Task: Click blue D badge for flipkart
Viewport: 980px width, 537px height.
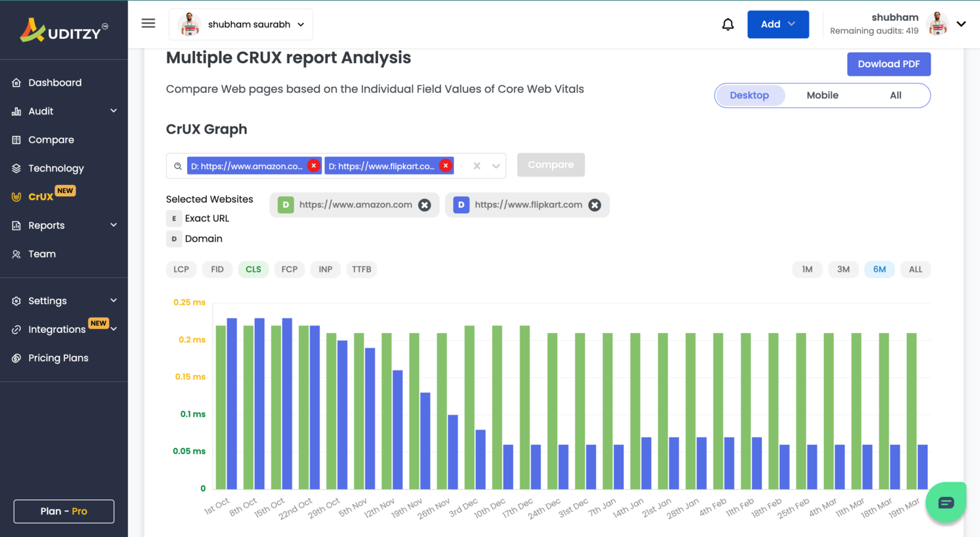Action: [x=461, y=205]
